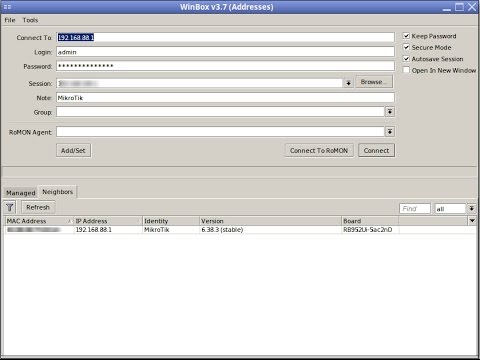Sort by Board column header
The image size is (480, 360).
click(370, 221)
